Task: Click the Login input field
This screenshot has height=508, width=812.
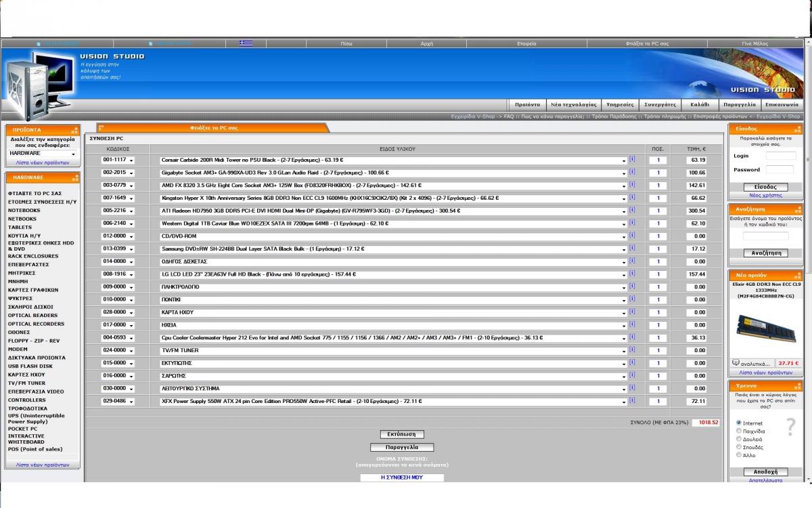Action: (x=780, y=156)
